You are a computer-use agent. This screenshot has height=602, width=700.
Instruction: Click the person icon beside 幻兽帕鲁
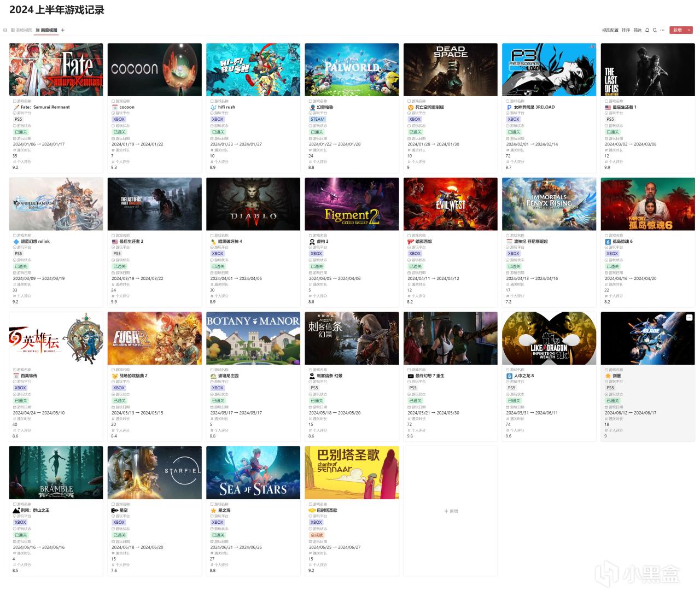click(x=312, y=107)
